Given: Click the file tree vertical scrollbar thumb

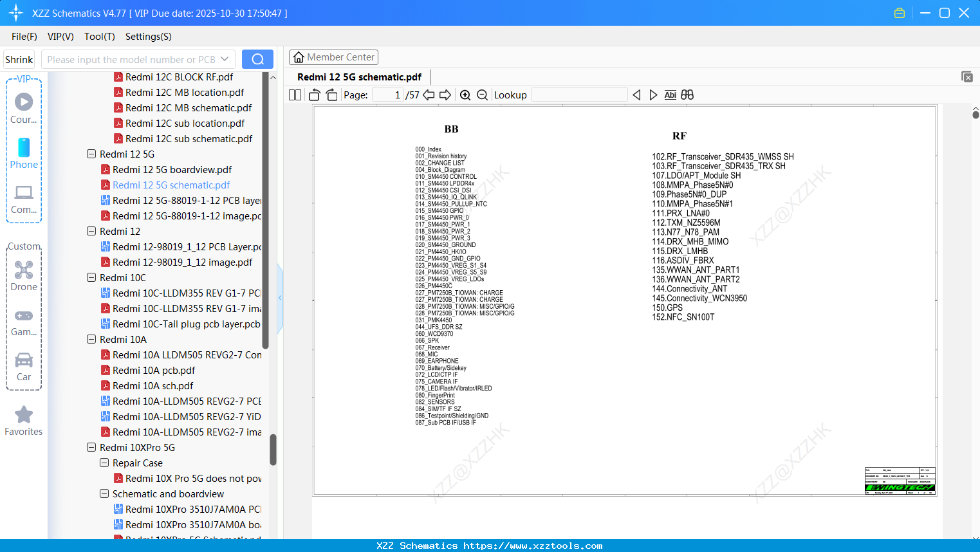Looking at the screenshot, I should pyautogui.click(x=273, y=450).
